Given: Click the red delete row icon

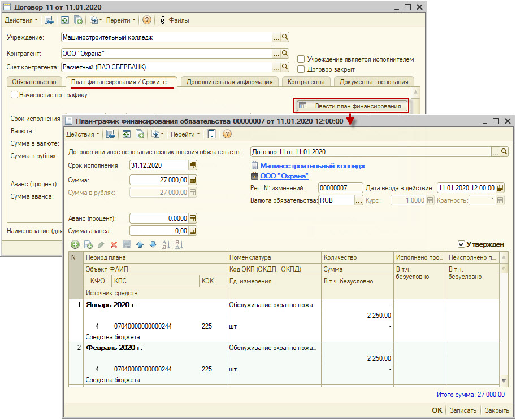Looking at the screenshot, I should pos(114,244).
